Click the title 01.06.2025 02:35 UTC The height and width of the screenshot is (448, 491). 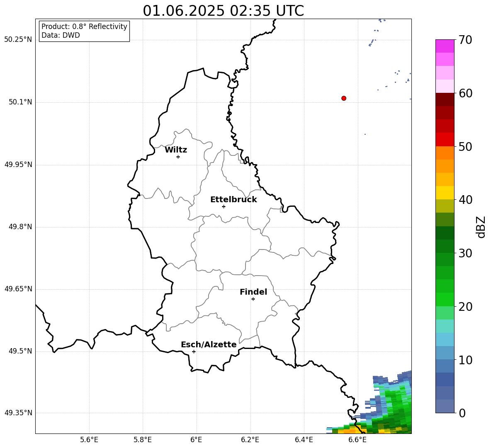pyautogui.click(x=223, y=11)
